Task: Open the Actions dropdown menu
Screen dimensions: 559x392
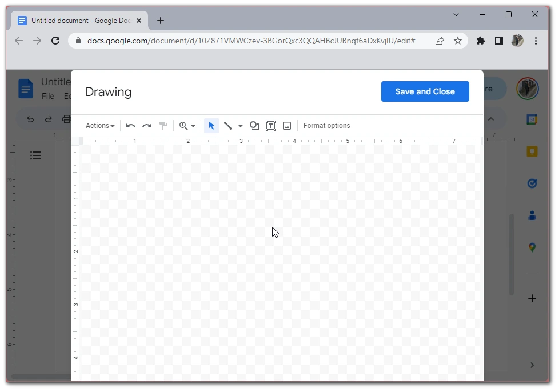Action: coord(100,126)
